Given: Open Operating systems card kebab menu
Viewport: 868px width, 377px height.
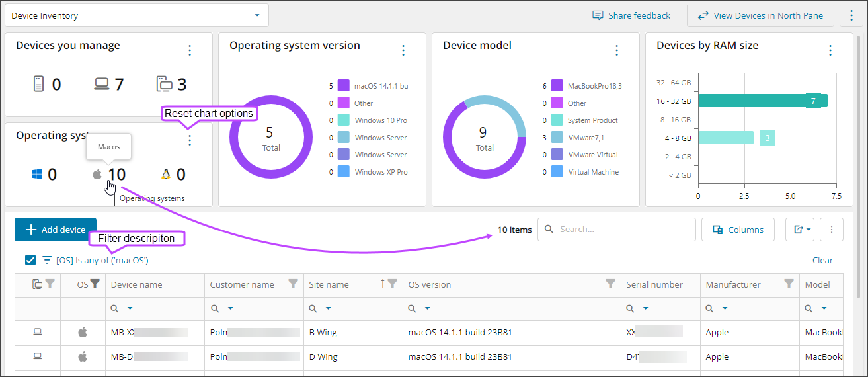Looking at the screenshot, I should [x=190, y=140].
